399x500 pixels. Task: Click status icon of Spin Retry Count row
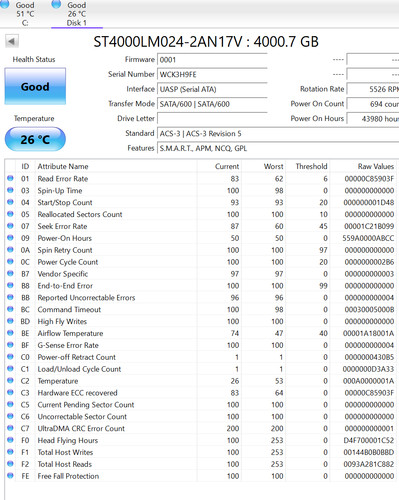pyautogui.click(x=10, y=250)
